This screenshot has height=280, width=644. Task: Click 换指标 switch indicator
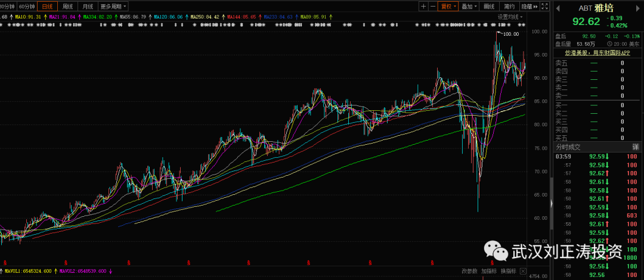[509, 272]
